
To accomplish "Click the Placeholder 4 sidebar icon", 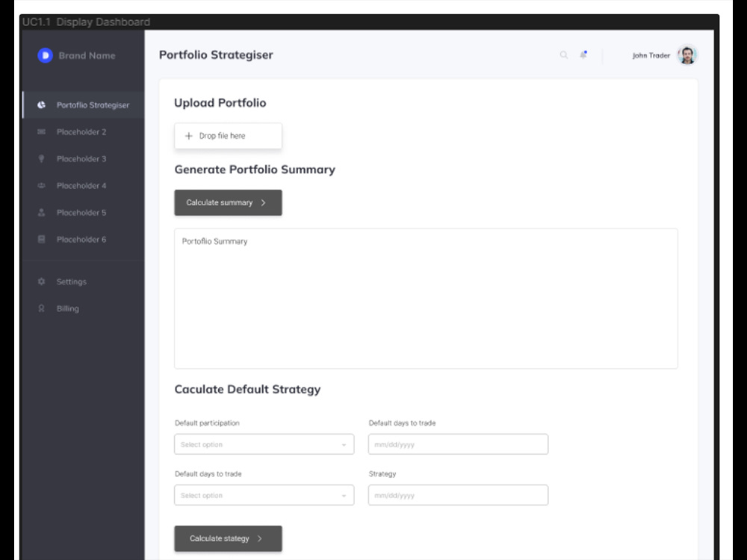I will pyautogui.click(x=41, y=185).
